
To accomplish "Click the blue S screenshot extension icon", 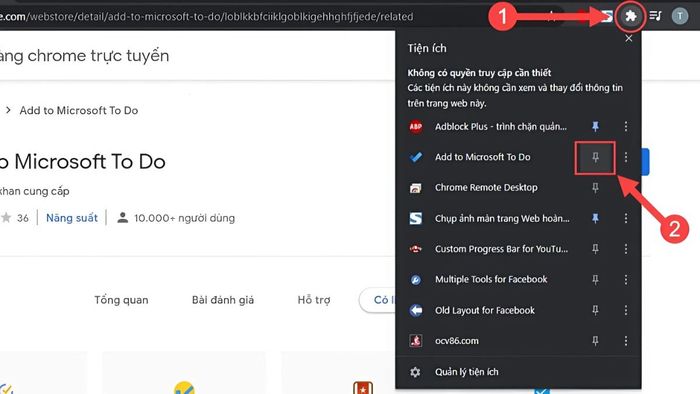I will (416, 218).
